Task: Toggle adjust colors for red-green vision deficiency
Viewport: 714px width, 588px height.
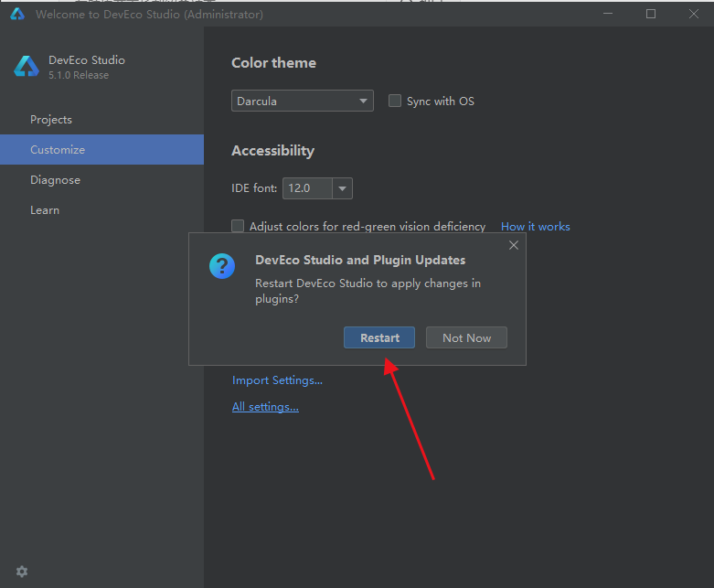Action: click(239, 226)
